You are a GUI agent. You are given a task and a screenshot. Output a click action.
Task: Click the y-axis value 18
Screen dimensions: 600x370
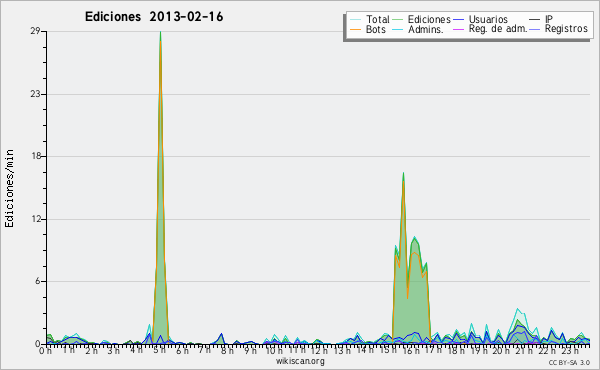[35, 156]
